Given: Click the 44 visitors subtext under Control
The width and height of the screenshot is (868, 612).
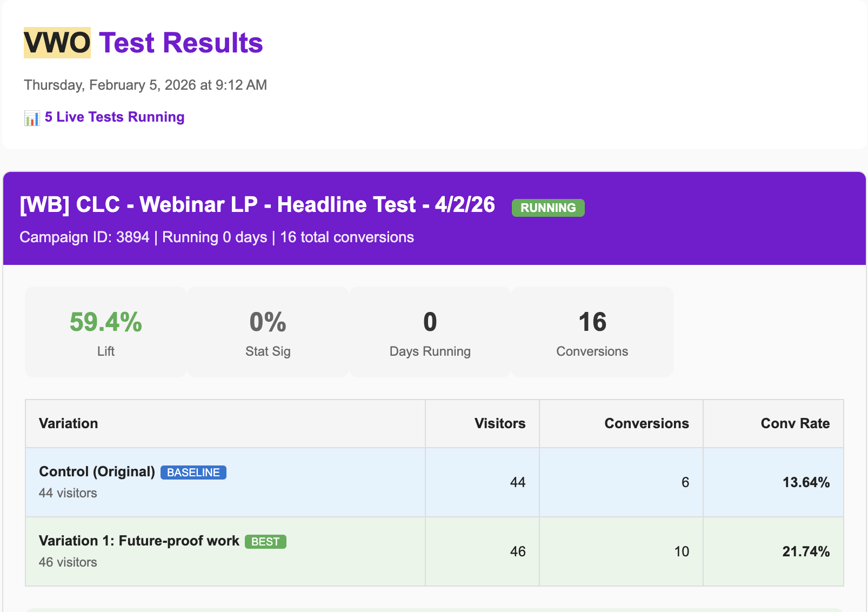Looking at the screenshot, I should point(68,493).
